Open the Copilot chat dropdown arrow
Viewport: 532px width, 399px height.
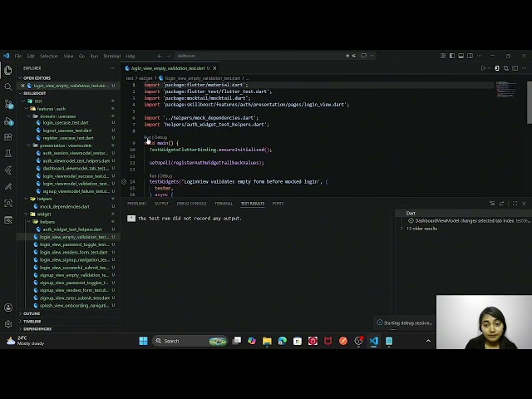(x=372, y=56)
